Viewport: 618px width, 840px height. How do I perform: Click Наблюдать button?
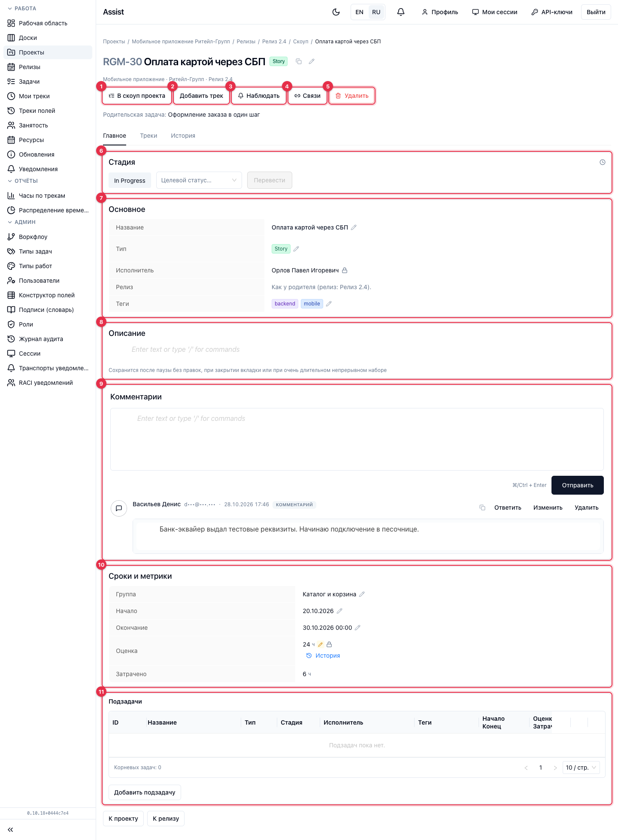(x=259, y=96)
